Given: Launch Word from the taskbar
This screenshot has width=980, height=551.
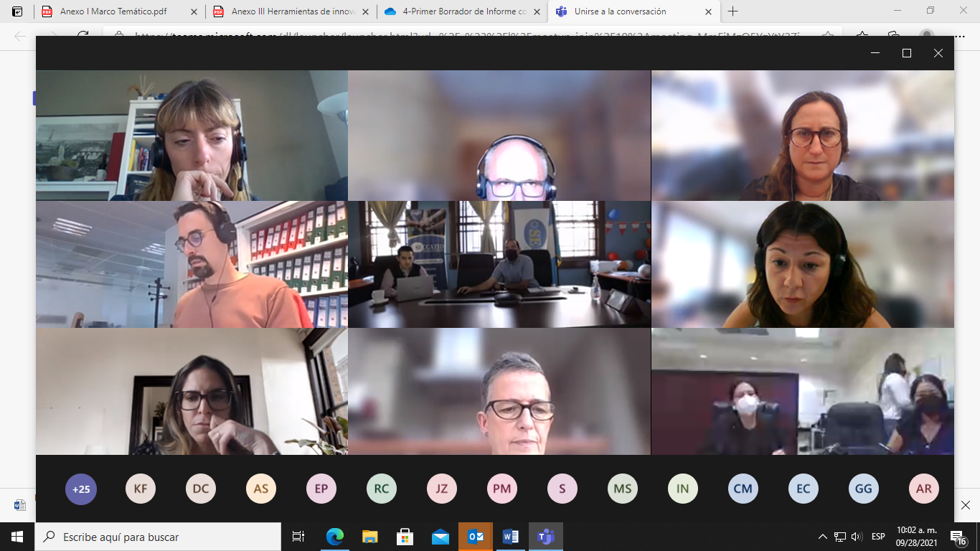Looking at the screenshot, I should click(x=511, y=537).
